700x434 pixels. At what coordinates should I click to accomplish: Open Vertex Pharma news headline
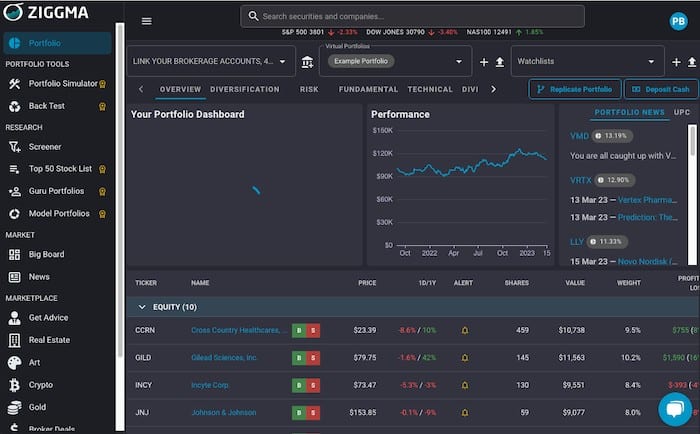[647, 200]
